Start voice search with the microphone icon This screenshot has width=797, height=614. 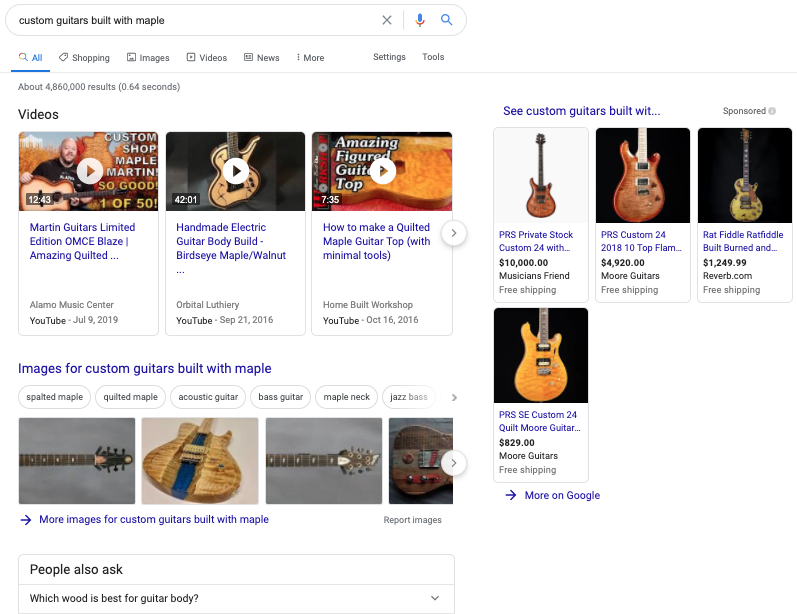(x=420, y=20)
